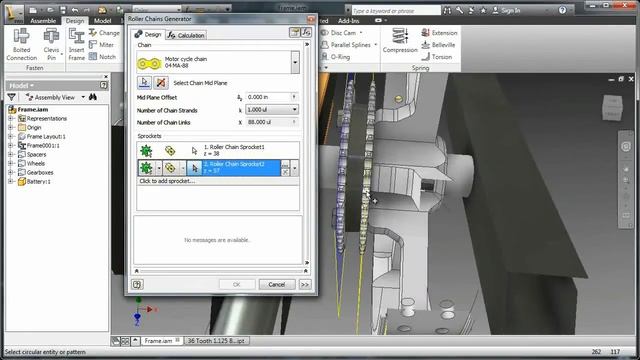Launch the Torsion spring generator
This screenshot has height=360, width=640.
pos(436,57)
